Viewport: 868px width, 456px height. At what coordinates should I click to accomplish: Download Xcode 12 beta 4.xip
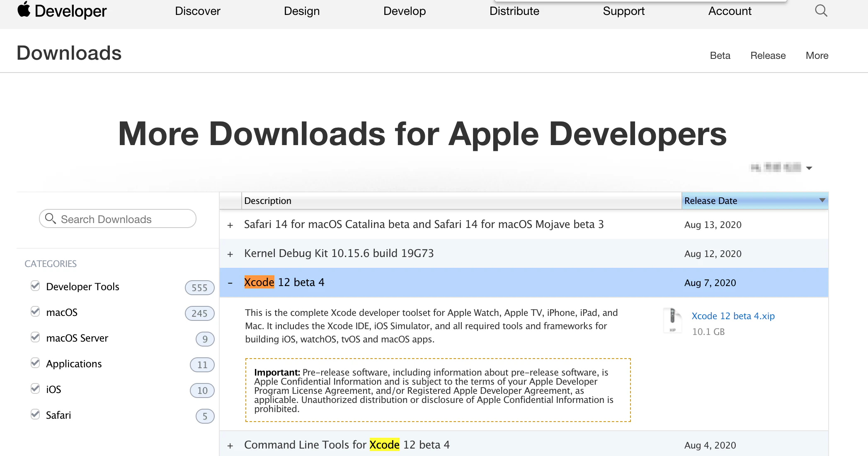pos(733,316)
